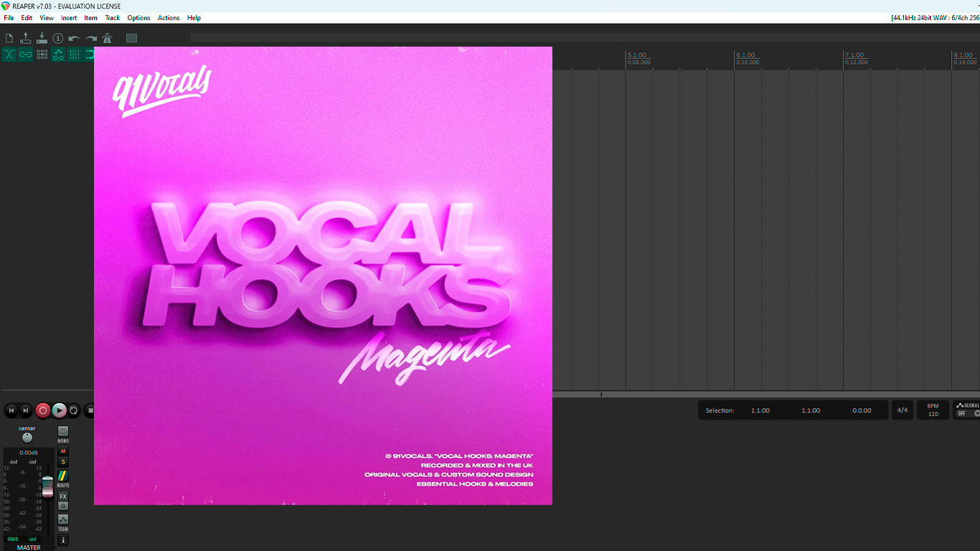The height and width of the screenshot is (551, 980).
Task: Open master ROUTE routing button
Action: point(63,476)
